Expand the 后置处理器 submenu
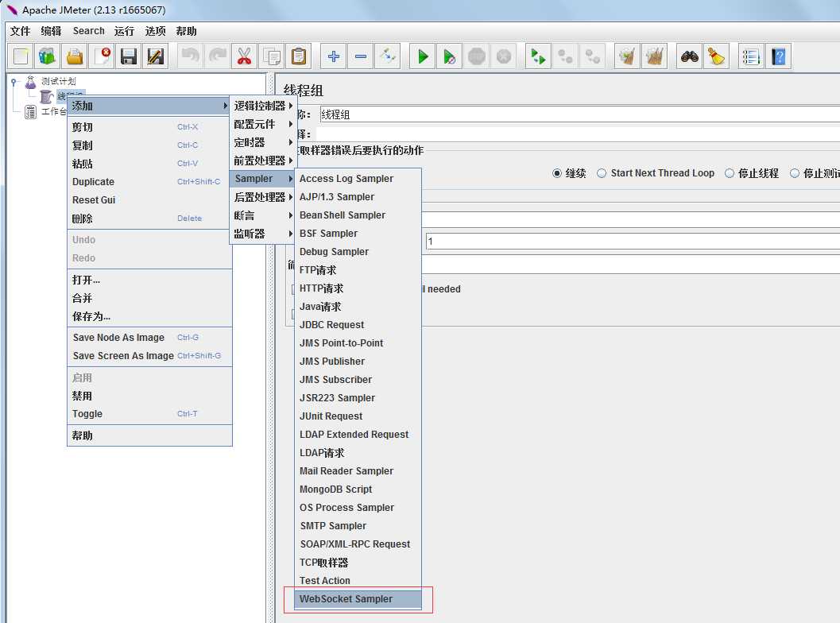This screenshot has width=840, height=623. pos(262,197)
